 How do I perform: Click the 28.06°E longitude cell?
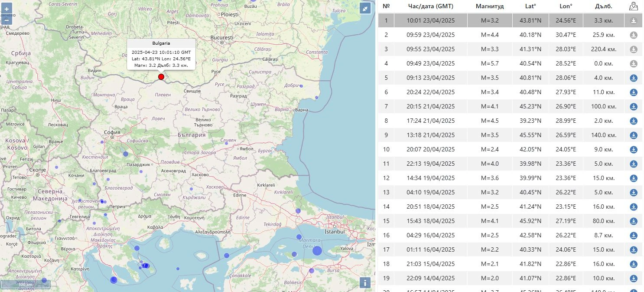[x=566, y=78]
